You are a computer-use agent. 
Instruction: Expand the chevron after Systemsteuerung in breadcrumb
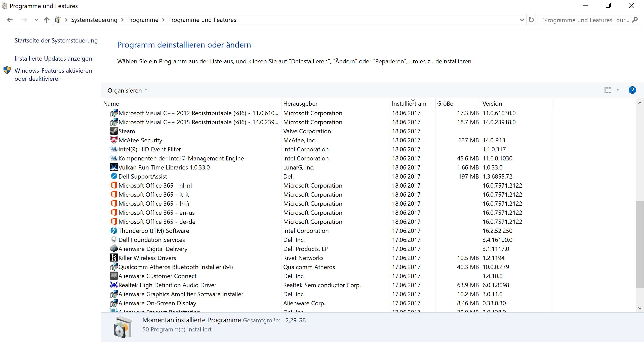tap(122, 20)
